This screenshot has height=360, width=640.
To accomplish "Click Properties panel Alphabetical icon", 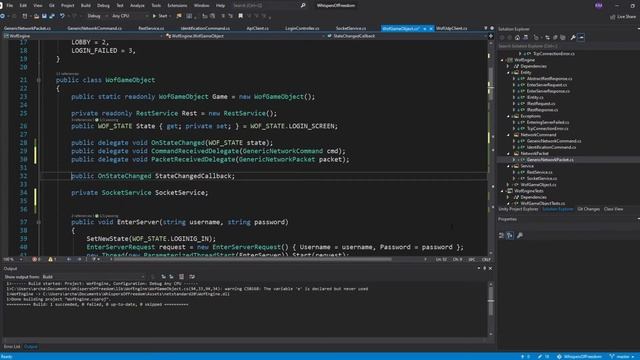I will tap(510, 236).
